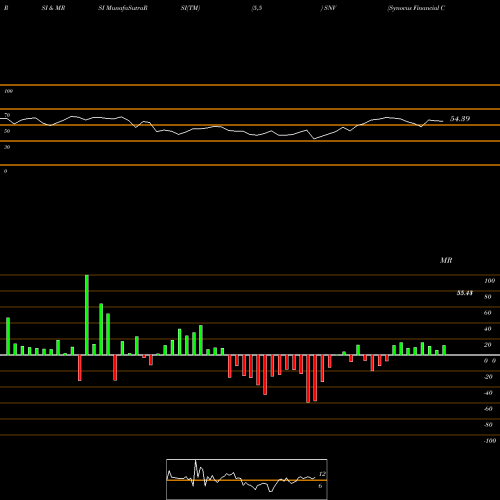The width and height of the screenshot is (500, 500).
Task: Click the ') SNV' ticker text
Action: click(328, 8)
